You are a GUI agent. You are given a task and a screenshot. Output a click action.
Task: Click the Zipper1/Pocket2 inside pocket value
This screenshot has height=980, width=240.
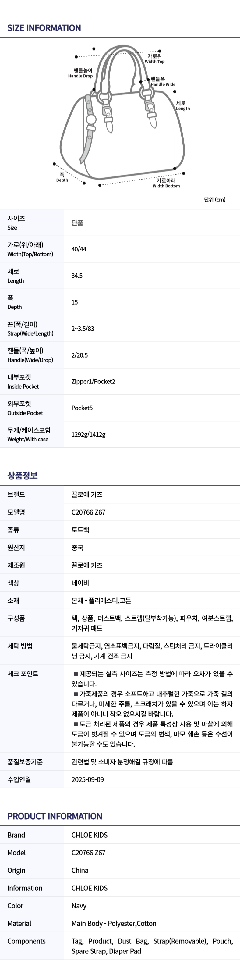click(93, 382)
